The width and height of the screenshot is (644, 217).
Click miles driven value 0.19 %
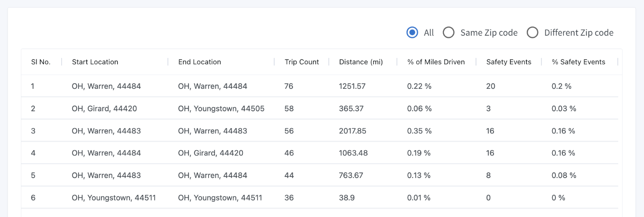pos(419,153)
